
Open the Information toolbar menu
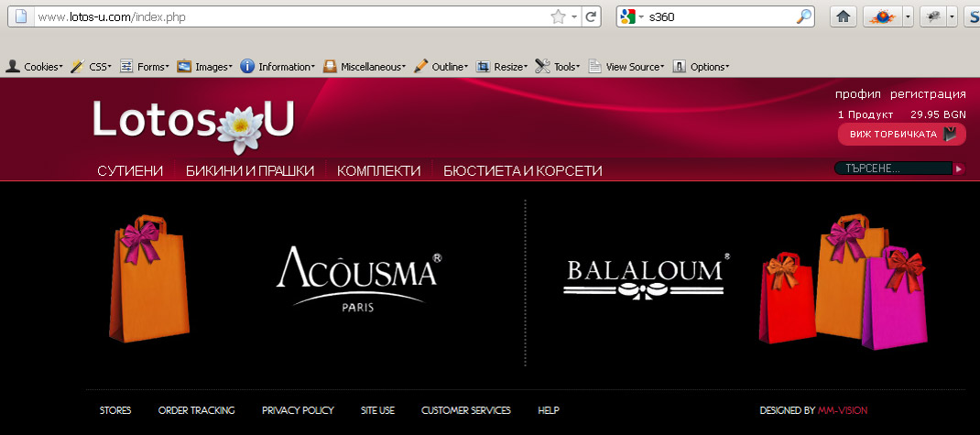pos(278,66)
